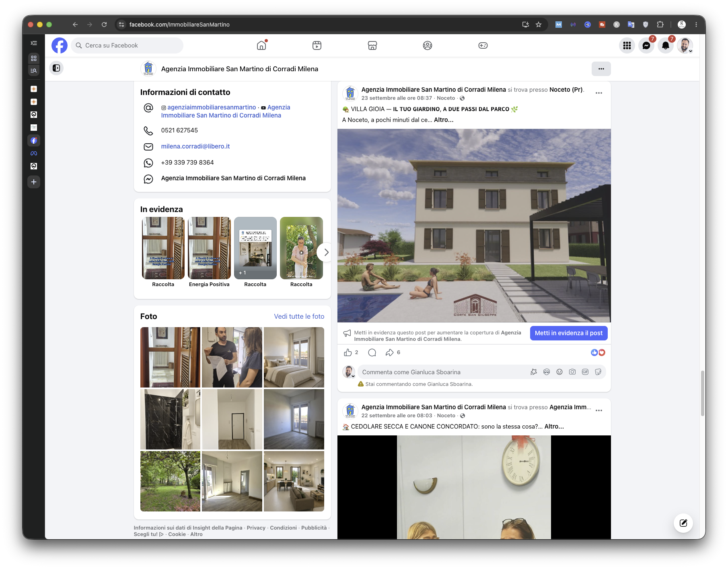Open Vedi tutte le foto link
The width and height of the screenshot is (728, 569).
point(299,316)
